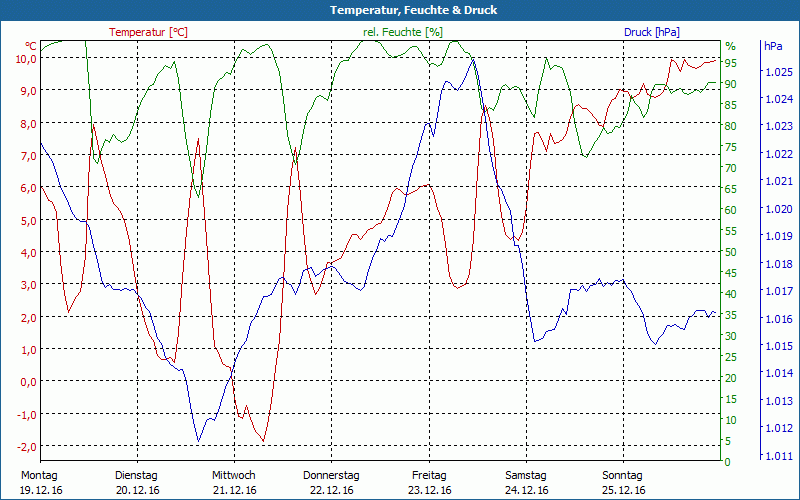This screenshot has height=500, width=800.
Task: Click the '35' humidity axis value
Action: pos(731,315)
